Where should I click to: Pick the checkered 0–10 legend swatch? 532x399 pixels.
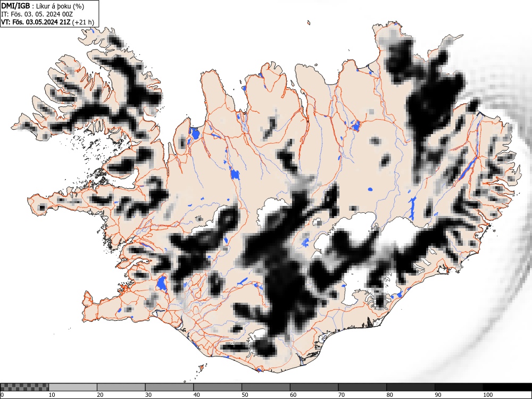24,387
